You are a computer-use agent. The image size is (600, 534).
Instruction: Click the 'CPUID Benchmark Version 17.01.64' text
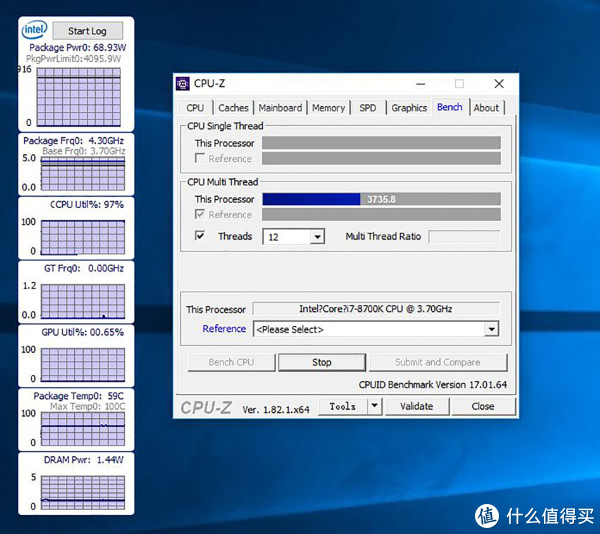432,384
